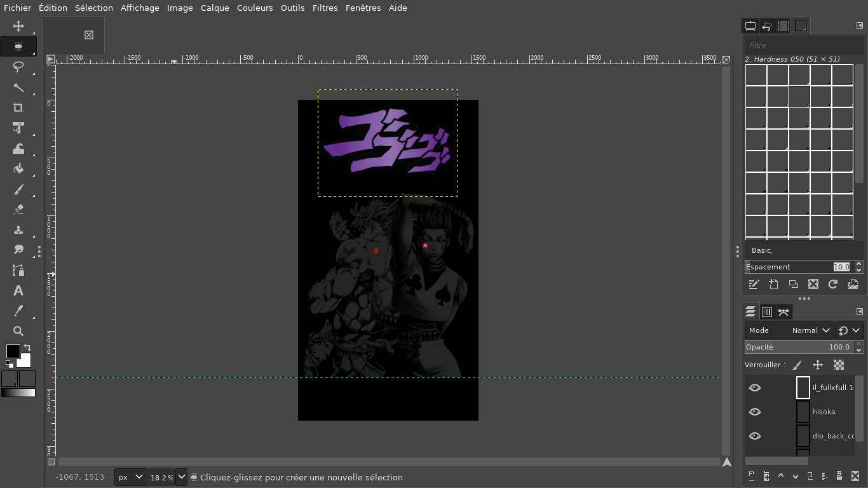This screenshot has width=868, height=488.
Task: Select the Unified Transform tool
Action: [18, 128]
